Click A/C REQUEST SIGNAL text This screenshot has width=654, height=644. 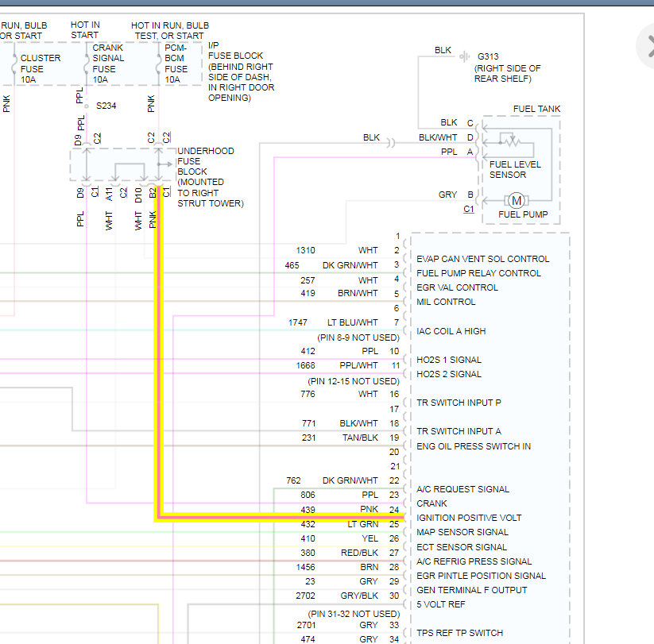point(463,489)
